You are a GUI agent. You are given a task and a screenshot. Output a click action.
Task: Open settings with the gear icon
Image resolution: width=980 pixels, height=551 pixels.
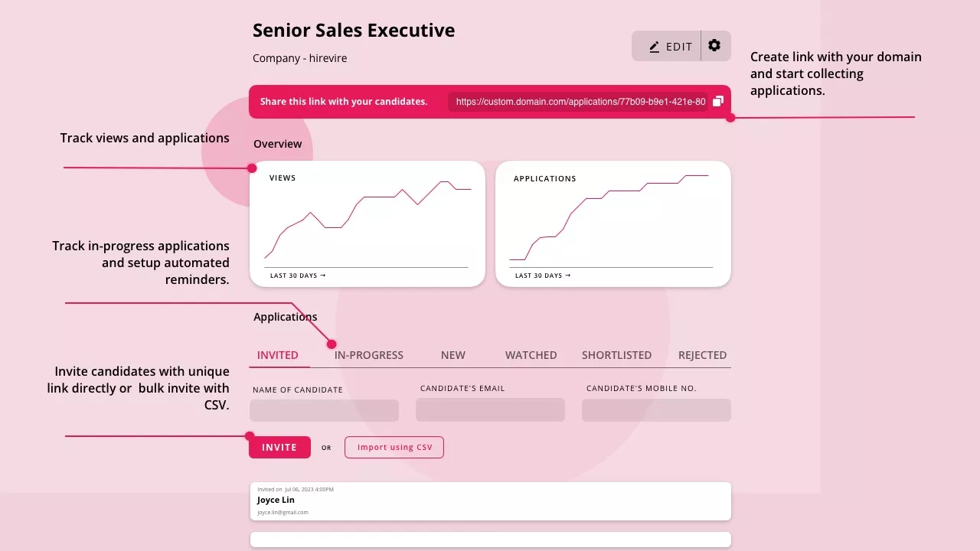[x=714, y=46]
